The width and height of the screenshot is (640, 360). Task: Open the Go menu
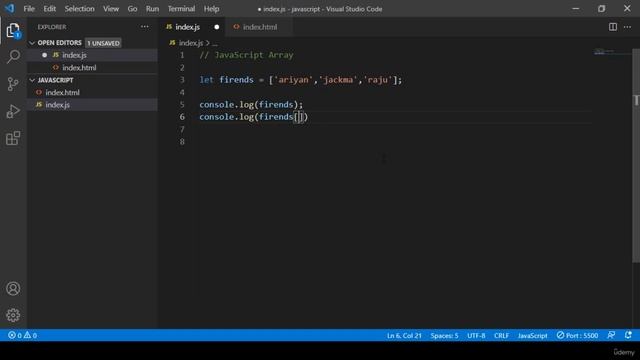(x=132, y=9)
